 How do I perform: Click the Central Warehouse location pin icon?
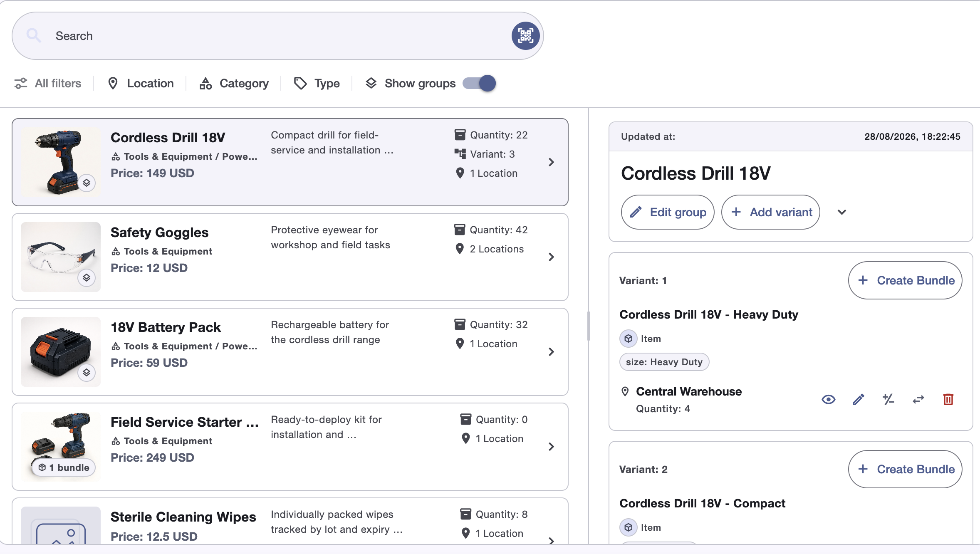coord(625,391)
